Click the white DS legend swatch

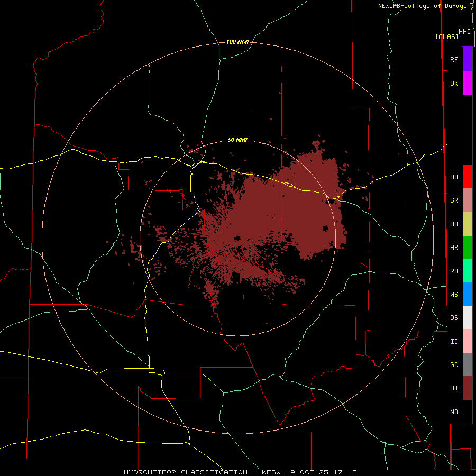[x=467, y=317]
